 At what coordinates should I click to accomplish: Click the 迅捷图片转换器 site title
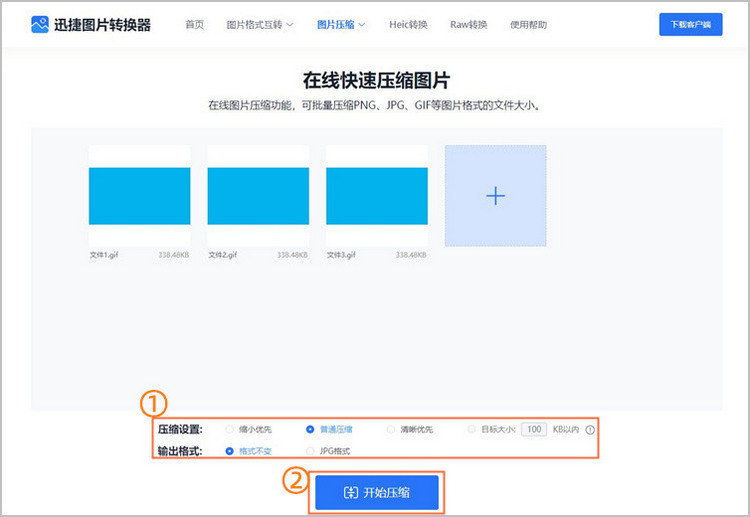[x=102, y=25]
